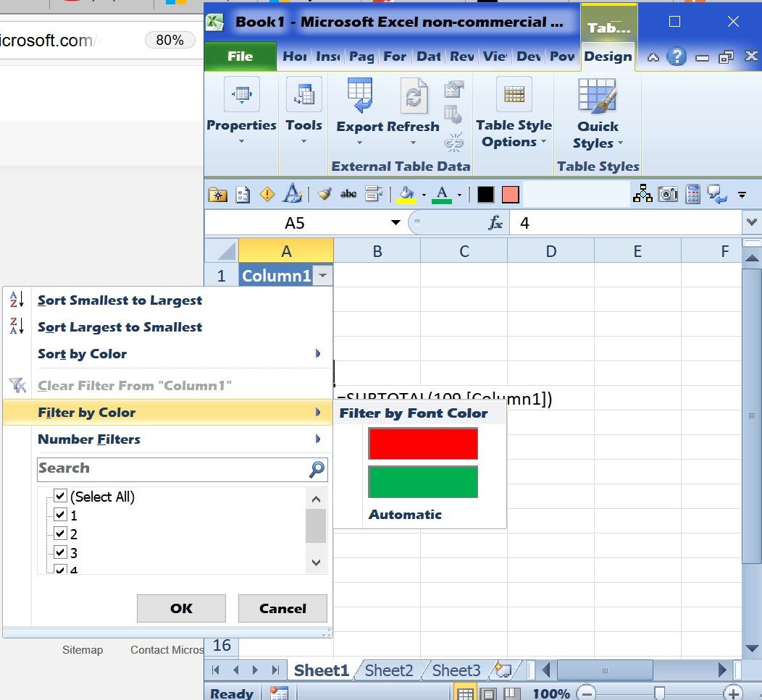Click the font color A icon
762x700 pixels.
click(x=442, y=195)
